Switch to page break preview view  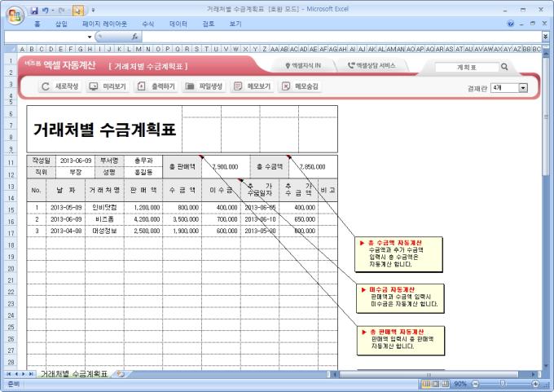(x=446, y=383)
